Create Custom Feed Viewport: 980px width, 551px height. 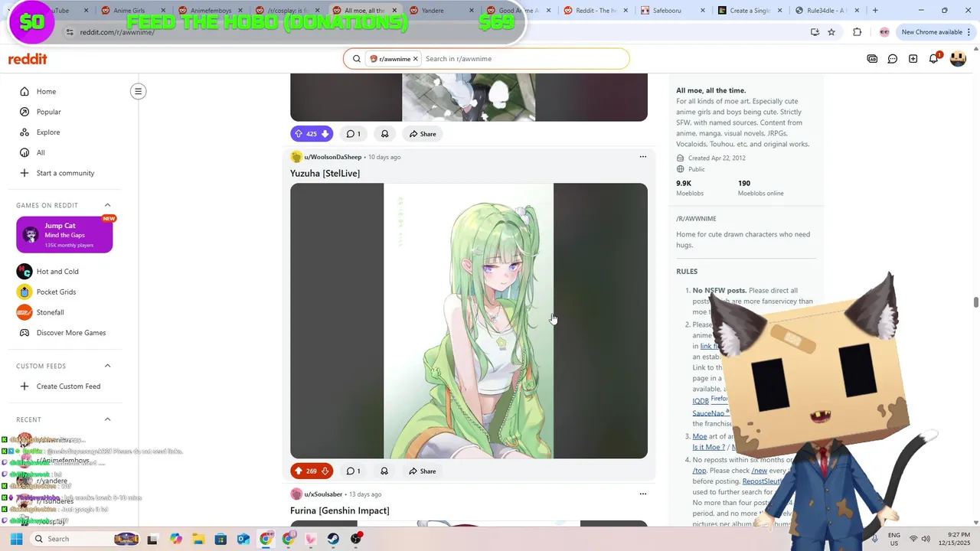click(x=68, y=386)
